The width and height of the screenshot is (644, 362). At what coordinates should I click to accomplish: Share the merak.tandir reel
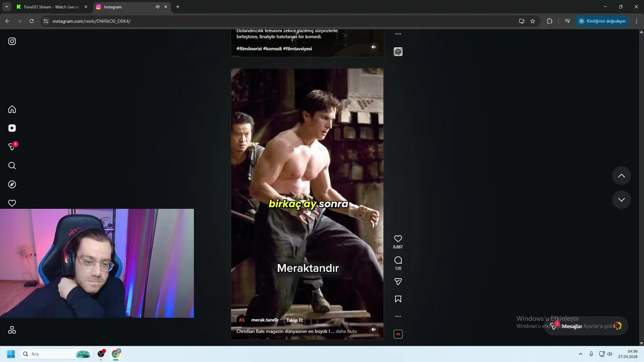click(x=398, y=282)
